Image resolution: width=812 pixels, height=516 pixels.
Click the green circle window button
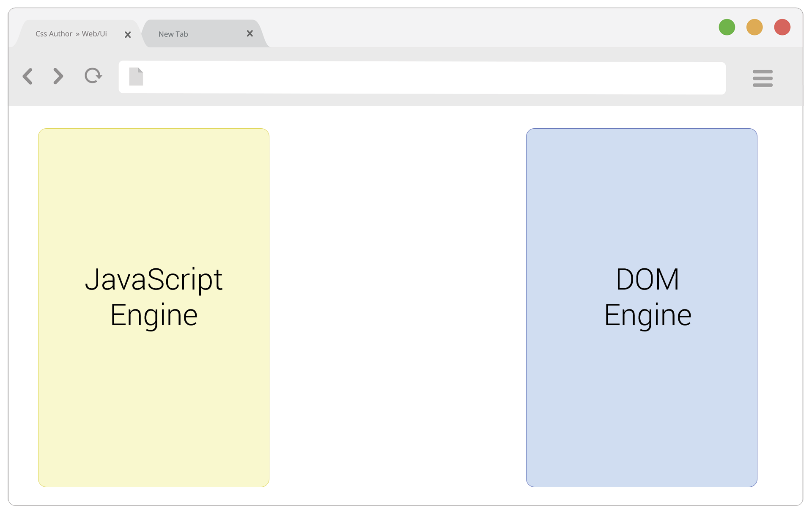727,28
